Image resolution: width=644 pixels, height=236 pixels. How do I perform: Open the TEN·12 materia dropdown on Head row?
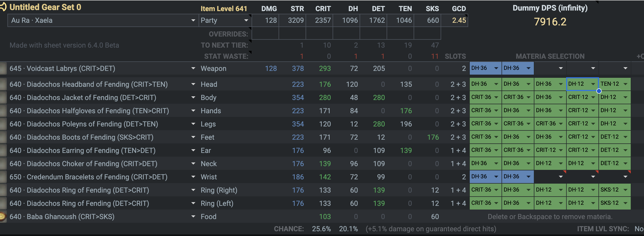pos(625,84)
